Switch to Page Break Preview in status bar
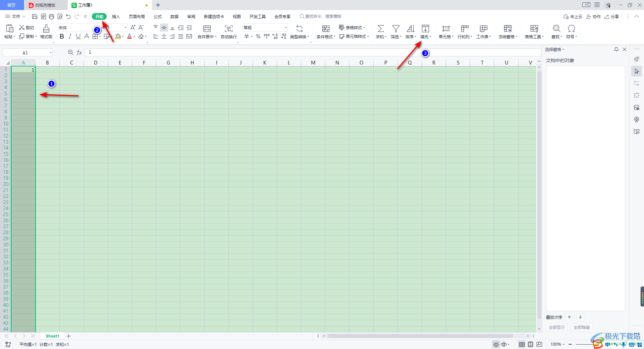Screen dimensions: 644x349 pos(539,344)
